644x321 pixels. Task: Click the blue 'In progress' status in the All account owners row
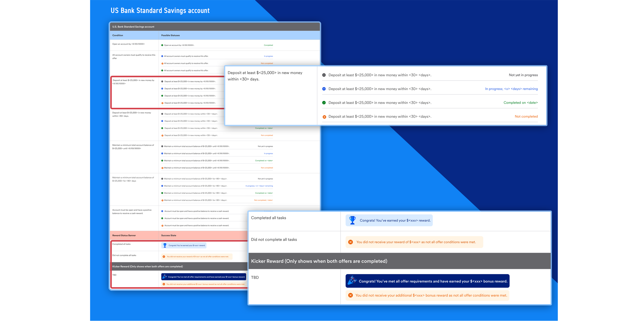(268, 56)
